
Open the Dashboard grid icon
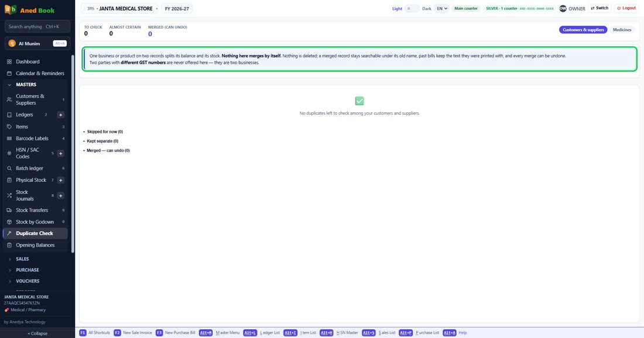(x=9, y=61)
